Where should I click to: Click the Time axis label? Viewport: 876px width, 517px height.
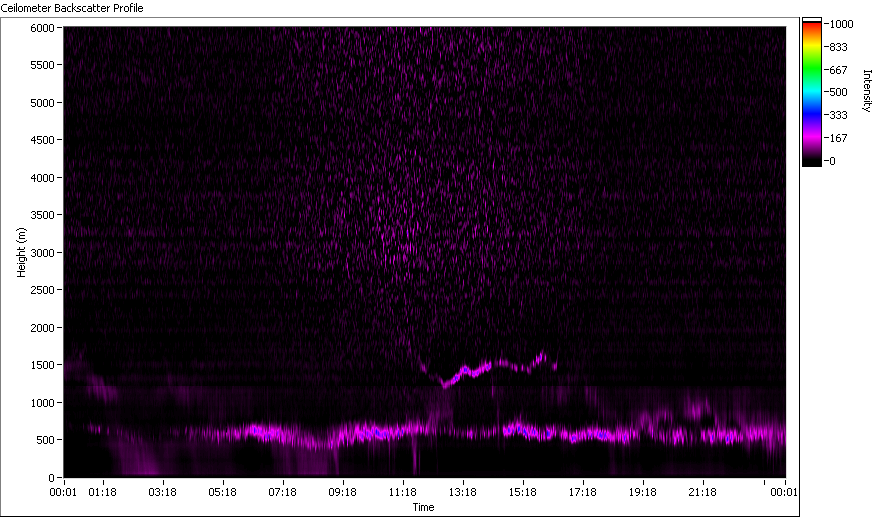tap(423, 507)
